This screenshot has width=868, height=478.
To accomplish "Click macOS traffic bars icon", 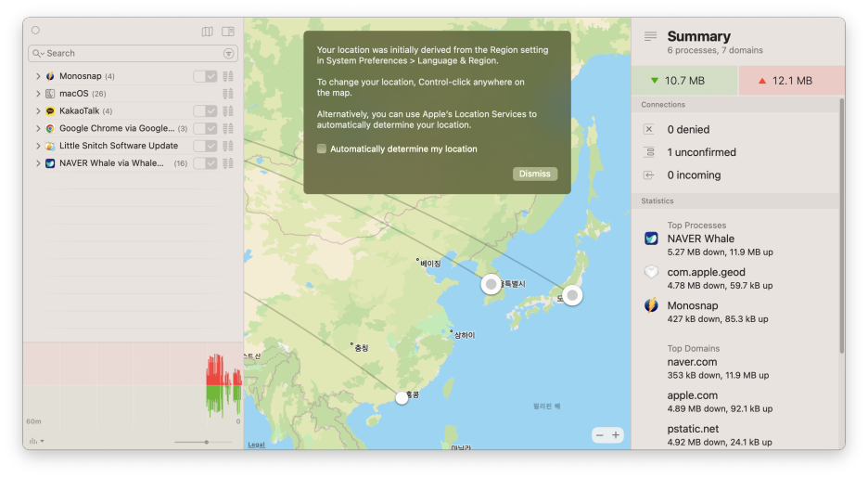I will (x=227, y=94).
